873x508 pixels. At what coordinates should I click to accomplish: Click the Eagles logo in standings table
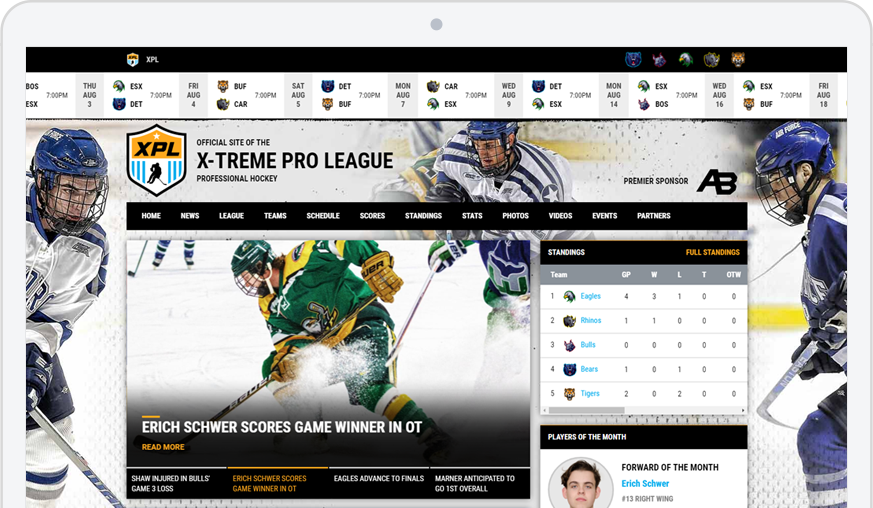pos(569,297)
